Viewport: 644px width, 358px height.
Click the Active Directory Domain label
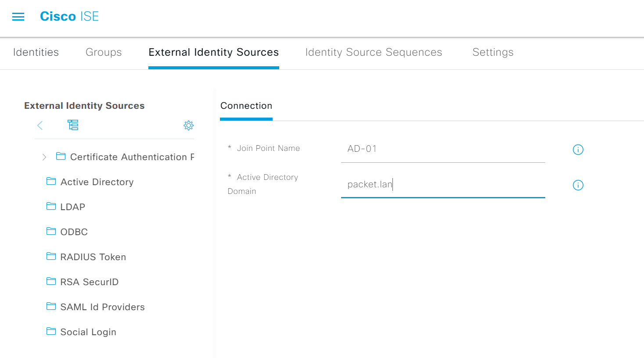click(263, 184)
